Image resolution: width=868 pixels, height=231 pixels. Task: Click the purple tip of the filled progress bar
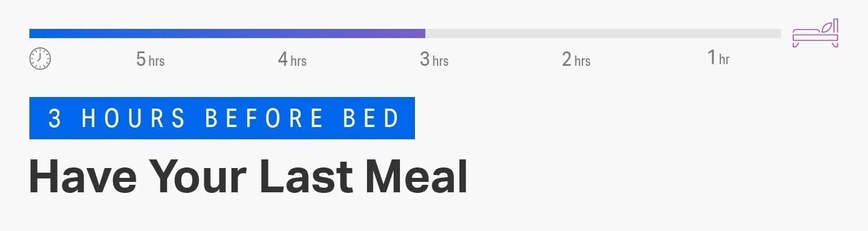421,33
